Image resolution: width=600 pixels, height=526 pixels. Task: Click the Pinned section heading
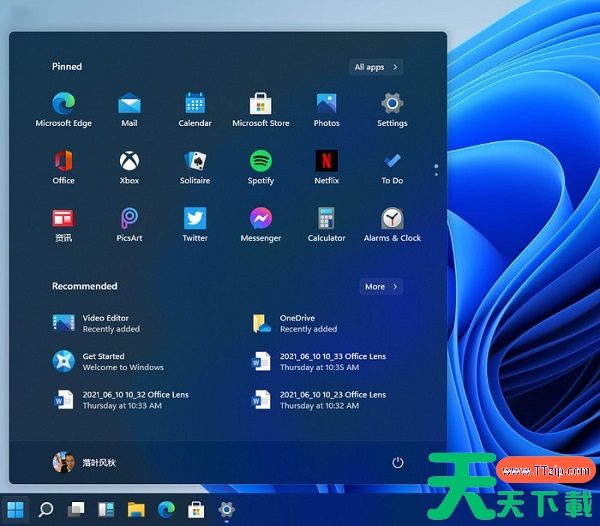[x=67, y=67]
